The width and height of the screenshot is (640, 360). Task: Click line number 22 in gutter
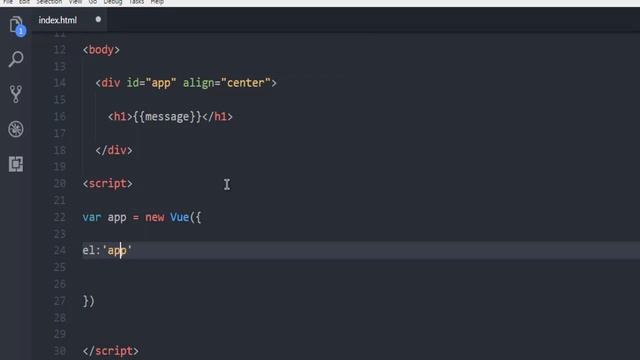tap(60, 217)
